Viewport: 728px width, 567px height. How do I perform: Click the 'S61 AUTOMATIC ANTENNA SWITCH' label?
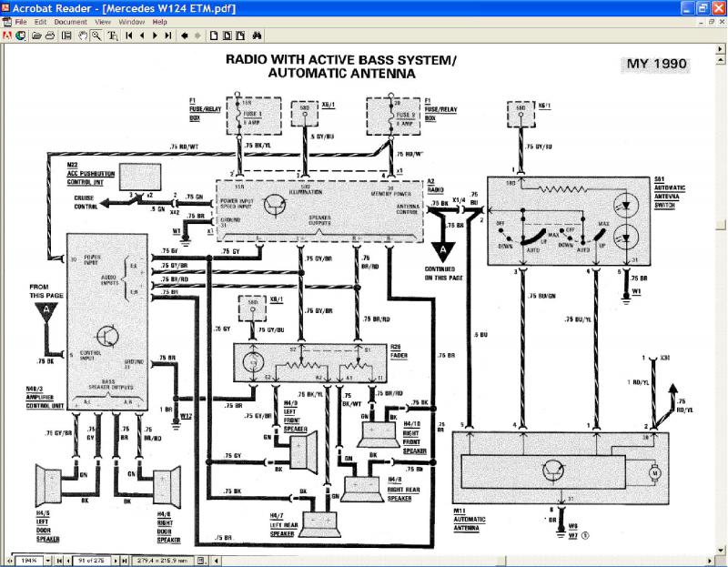point(670,192)
